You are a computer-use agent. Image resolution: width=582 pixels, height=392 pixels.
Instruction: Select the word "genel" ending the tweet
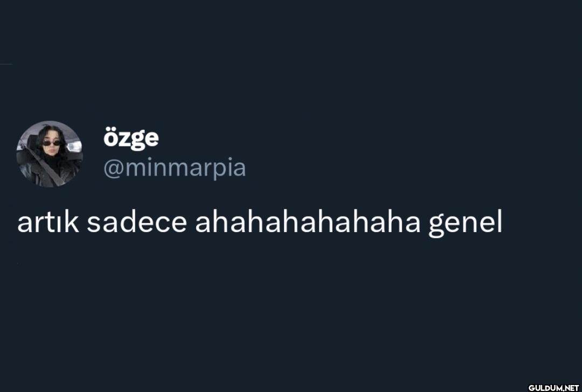(465, 223)
